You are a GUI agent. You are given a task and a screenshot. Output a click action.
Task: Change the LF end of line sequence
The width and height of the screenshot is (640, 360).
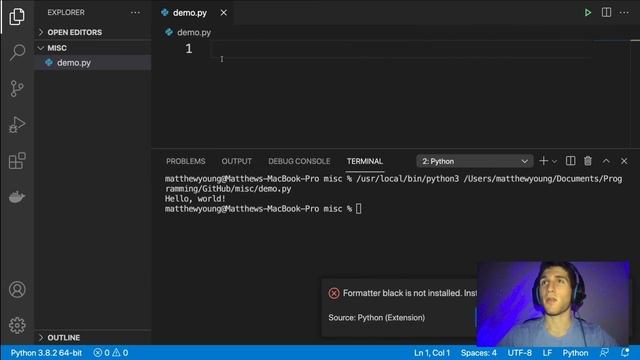point(547,353)
